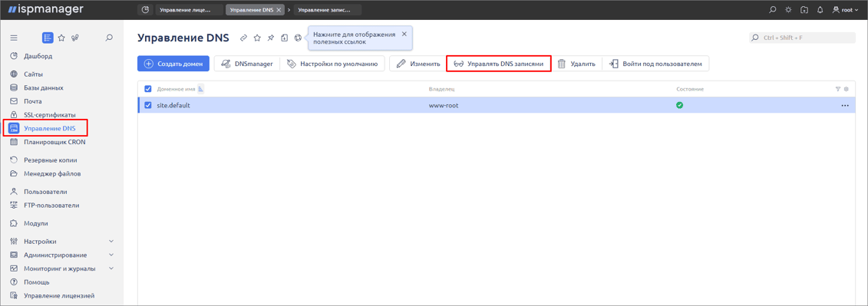Close the полезных ссылок tooltip
Viewport: 868px width, 306px height.
click(404, 34)
